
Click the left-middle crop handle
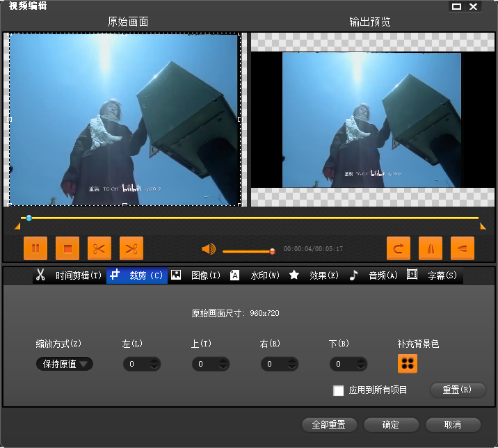10,120
